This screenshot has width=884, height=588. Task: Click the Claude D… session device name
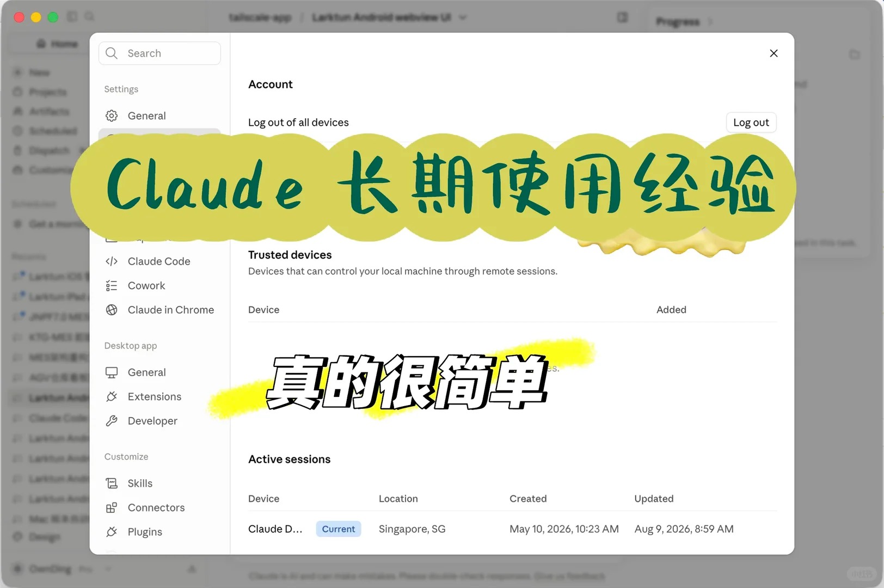tap(275, 529)
